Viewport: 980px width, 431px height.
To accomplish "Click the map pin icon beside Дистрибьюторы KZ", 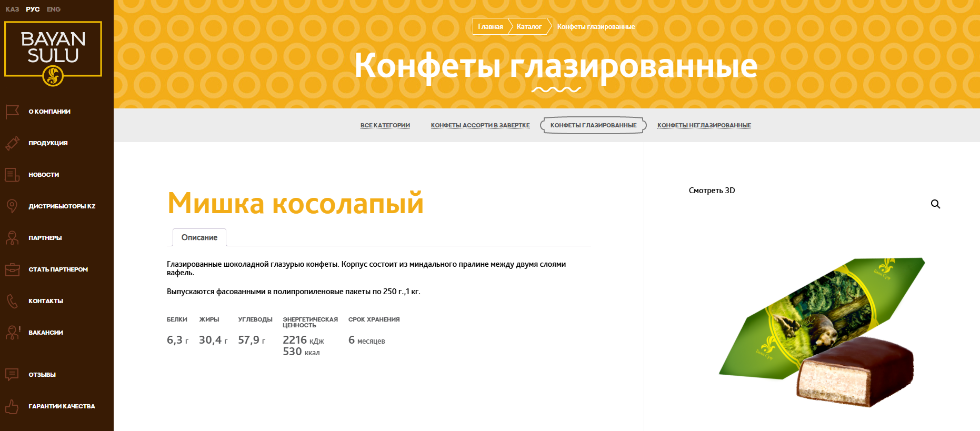I will (12, 206).
